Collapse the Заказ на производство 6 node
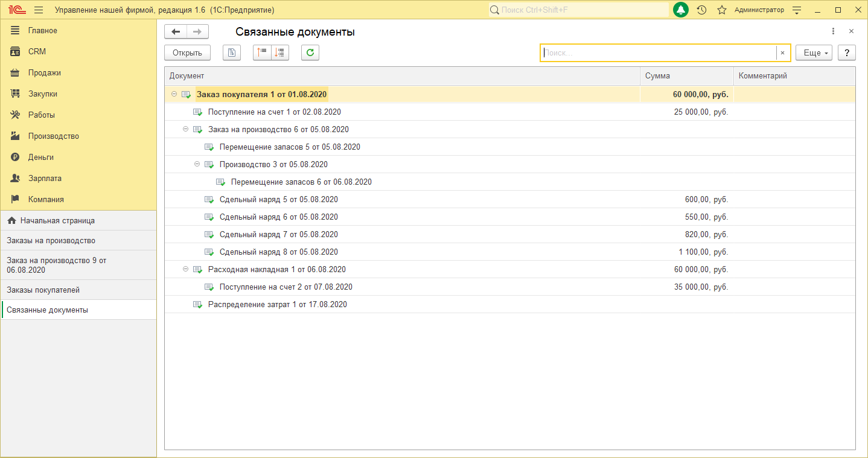This screenshot has height=458, width=868. [x=186, y=129]
